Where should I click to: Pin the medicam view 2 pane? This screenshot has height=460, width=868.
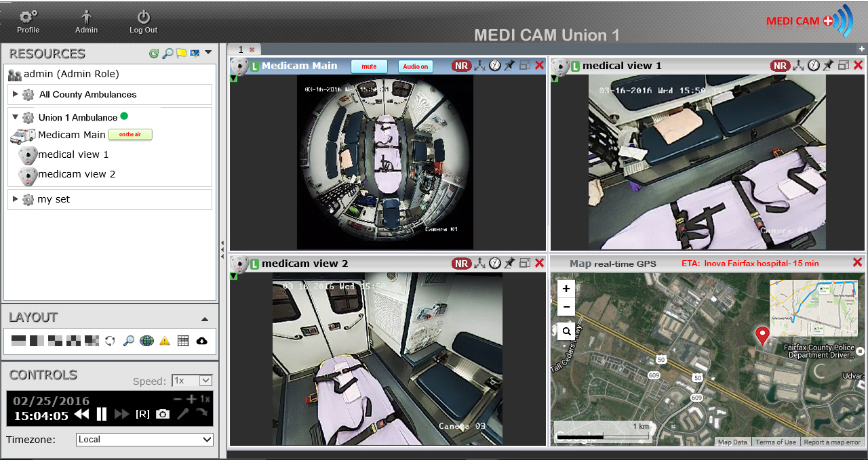509,263
